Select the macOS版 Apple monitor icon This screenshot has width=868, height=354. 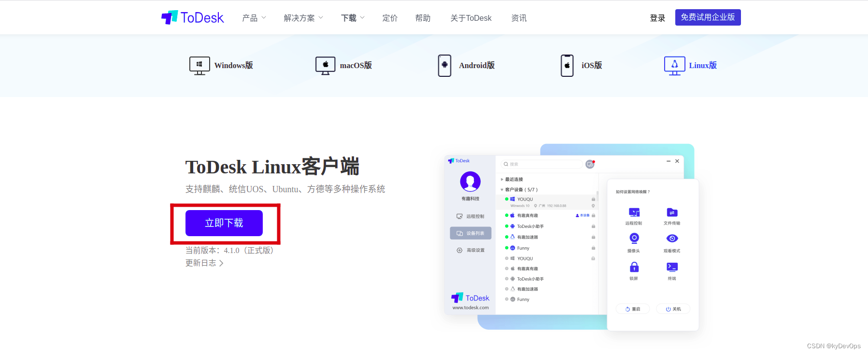[325, 66]
